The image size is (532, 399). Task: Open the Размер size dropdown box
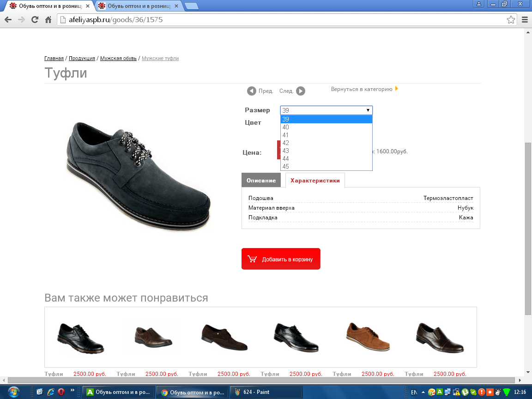click(x=326, y=110)
